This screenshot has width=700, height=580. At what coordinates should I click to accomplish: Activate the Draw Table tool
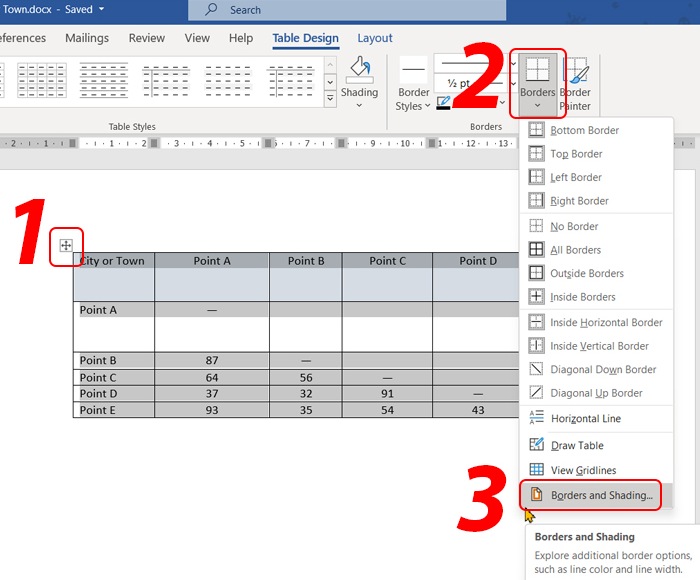coord(596,445)
